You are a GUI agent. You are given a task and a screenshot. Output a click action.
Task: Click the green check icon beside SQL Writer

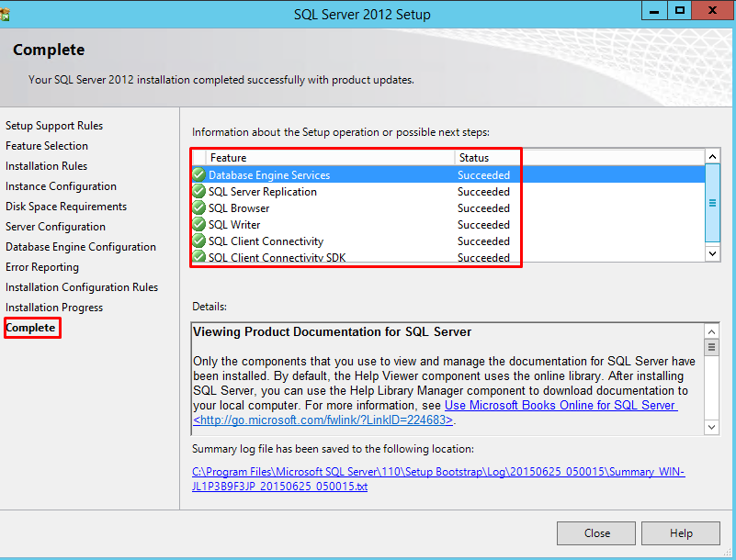tap(199, 224)
